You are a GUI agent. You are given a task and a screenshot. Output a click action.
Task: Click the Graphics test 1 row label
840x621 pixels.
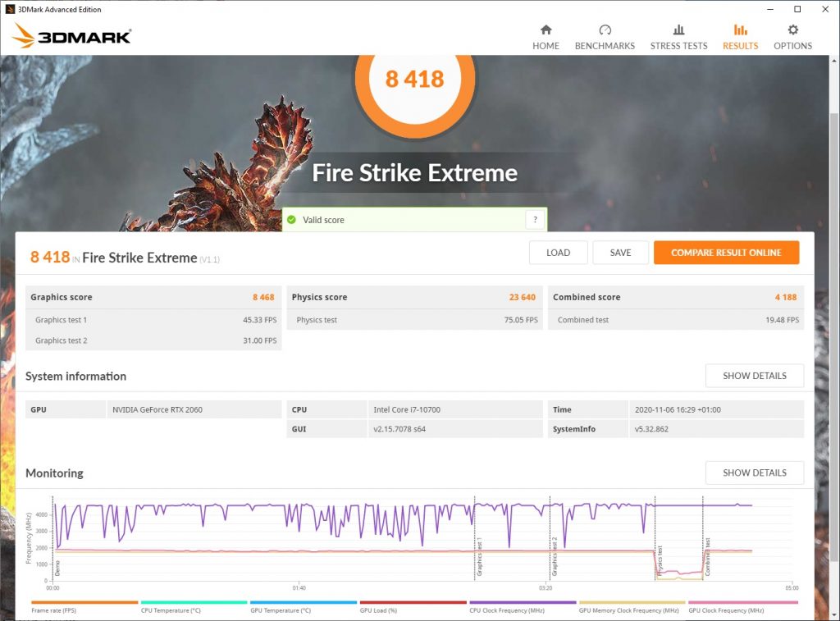point(61,320)
